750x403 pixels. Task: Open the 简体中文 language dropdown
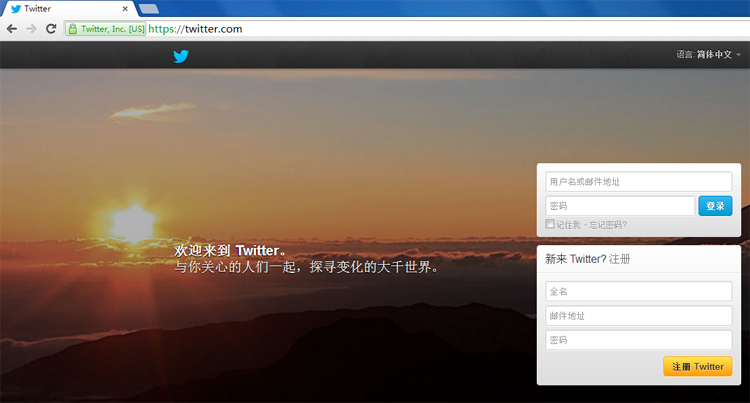(713, 55)
